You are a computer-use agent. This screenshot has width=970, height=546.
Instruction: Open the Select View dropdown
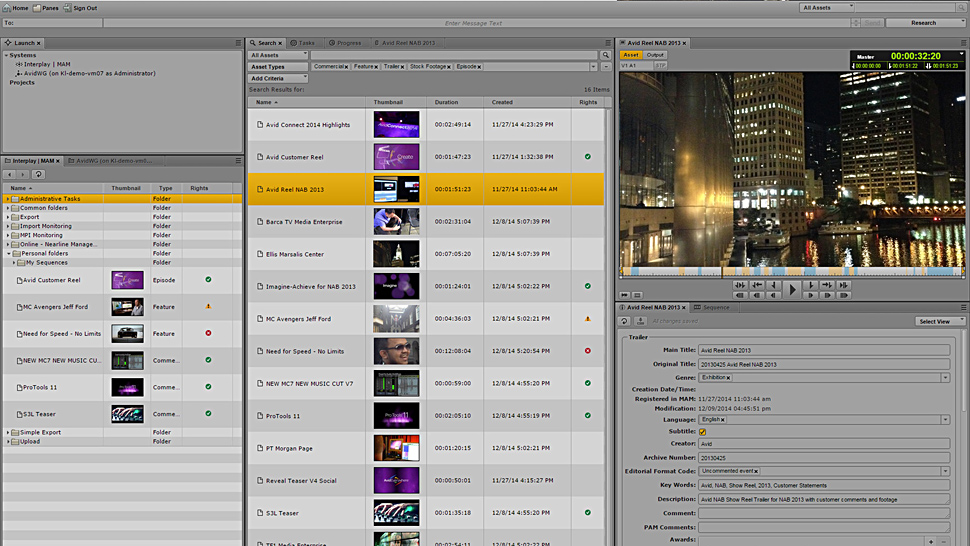(941, 321)
